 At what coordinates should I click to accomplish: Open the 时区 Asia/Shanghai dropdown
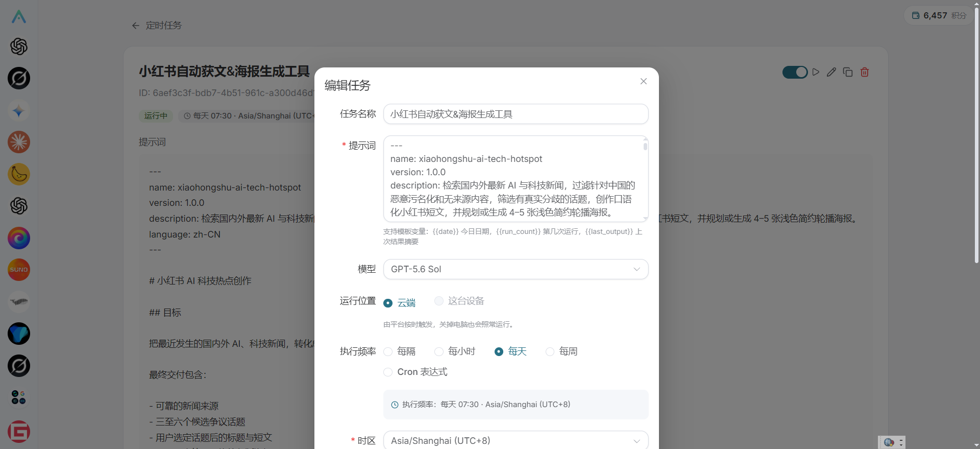click(516, 440)
